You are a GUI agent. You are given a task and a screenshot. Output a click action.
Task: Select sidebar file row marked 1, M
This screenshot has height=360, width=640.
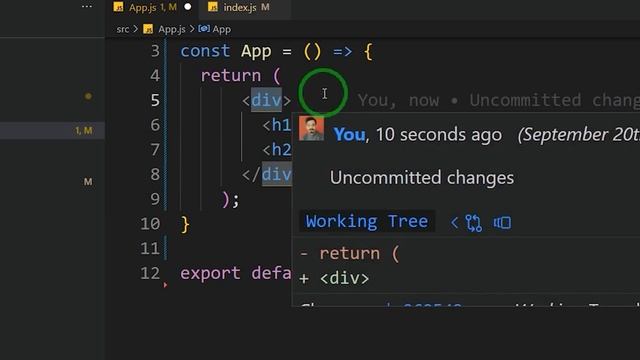[52, 131]
